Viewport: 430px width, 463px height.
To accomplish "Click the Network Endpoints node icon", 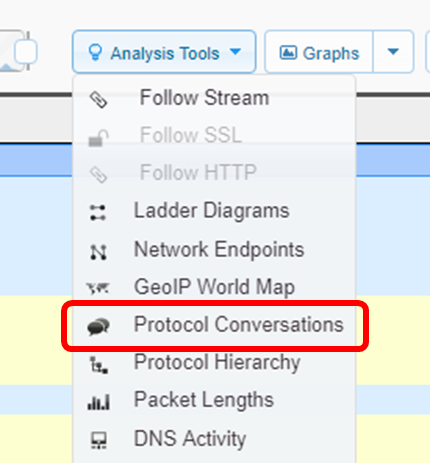I will pyautogui.click(x=98, y=252).
